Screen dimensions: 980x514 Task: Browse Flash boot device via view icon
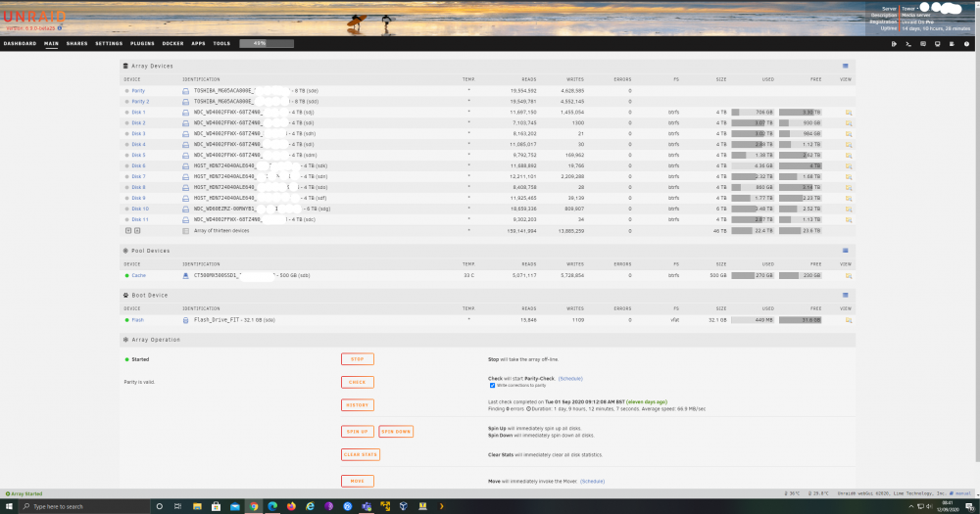pos(848,320)
